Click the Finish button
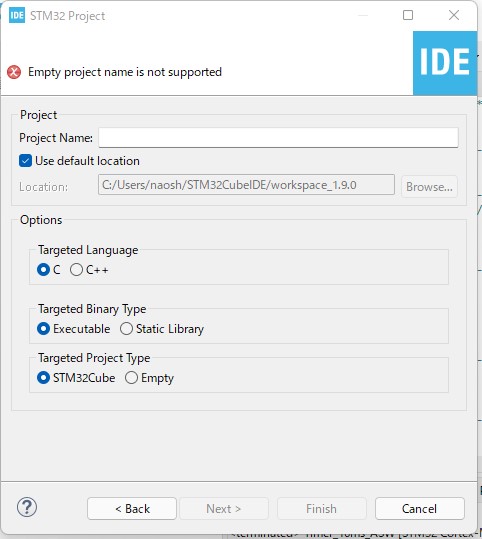This screenshot has width=482, height=539. point(321,509)
